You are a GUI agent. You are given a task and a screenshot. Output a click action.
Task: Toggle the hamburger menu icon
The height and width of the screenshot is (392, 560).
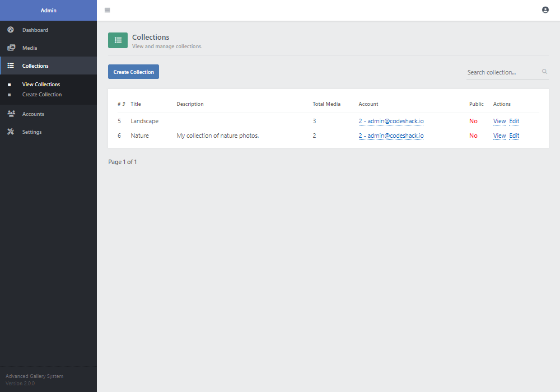107,10
